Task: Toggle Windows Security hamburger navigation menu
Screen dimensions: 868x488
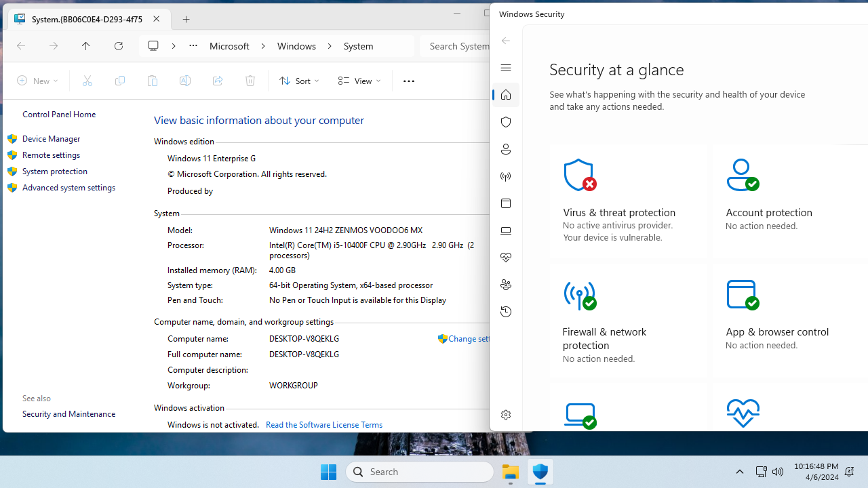Action: (506, 68)
